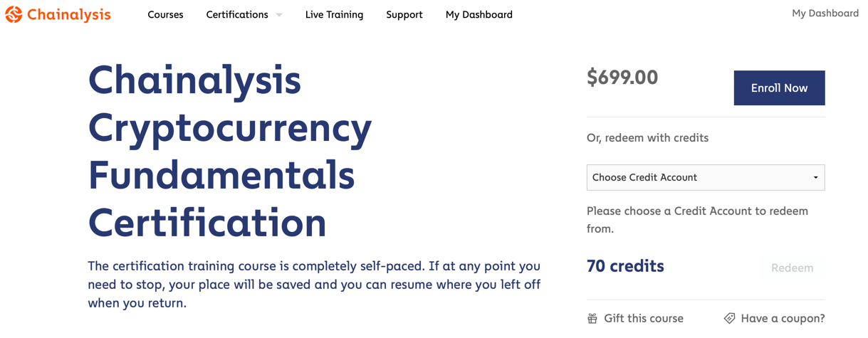
Task: Open the Courses menu item
Action: click(165, 14)
